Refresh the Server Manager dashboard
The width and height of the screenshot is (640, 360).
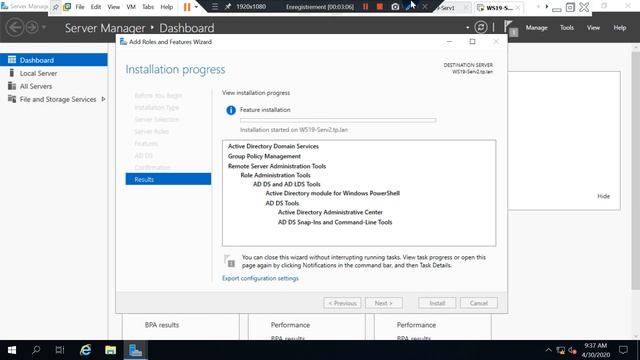481,27
